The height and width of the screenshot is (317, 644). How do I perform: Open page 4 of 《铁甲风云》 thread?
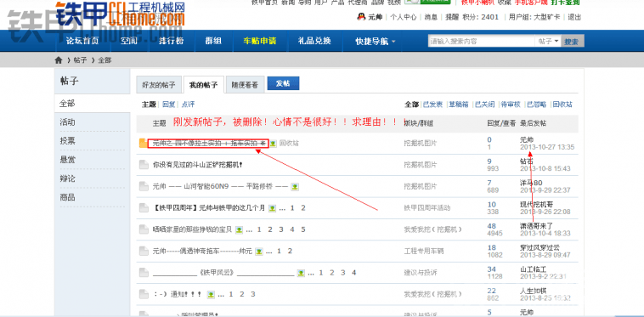[x=353, y=273]
